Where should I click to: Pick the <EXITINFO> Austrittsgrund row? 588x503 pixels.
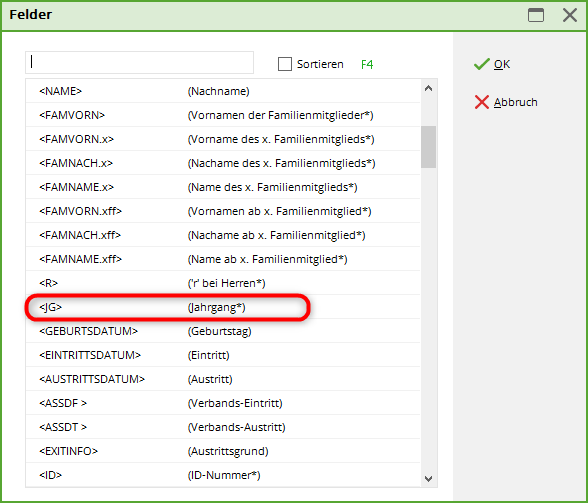(x=223, y=451)
